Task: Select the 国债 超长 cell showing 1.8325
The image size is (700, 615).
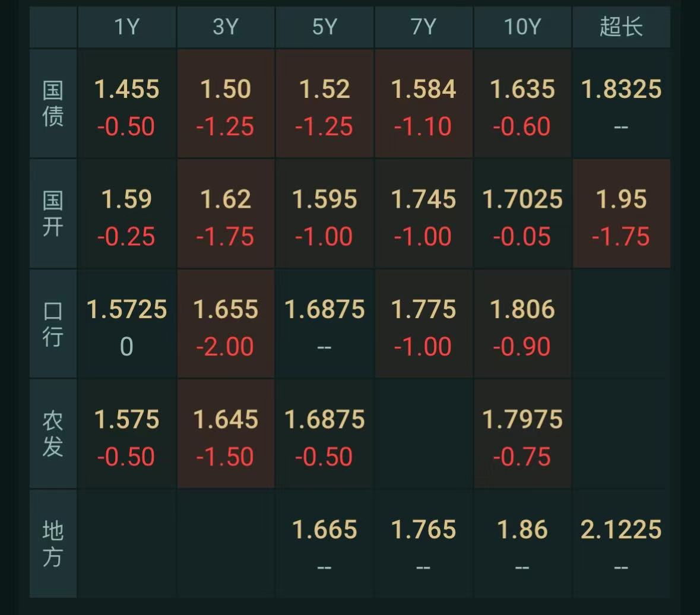Action: (621, 103)
